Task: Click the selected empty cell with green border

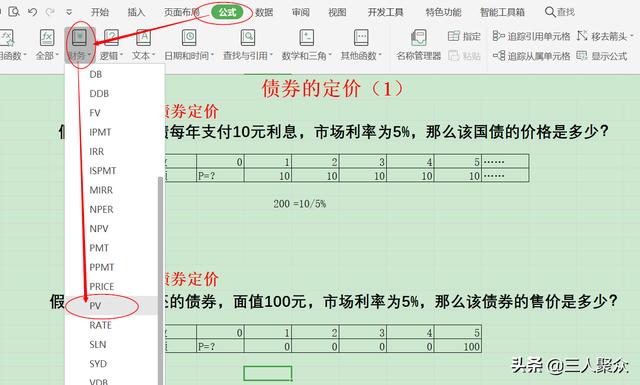Action: point(268,373)
